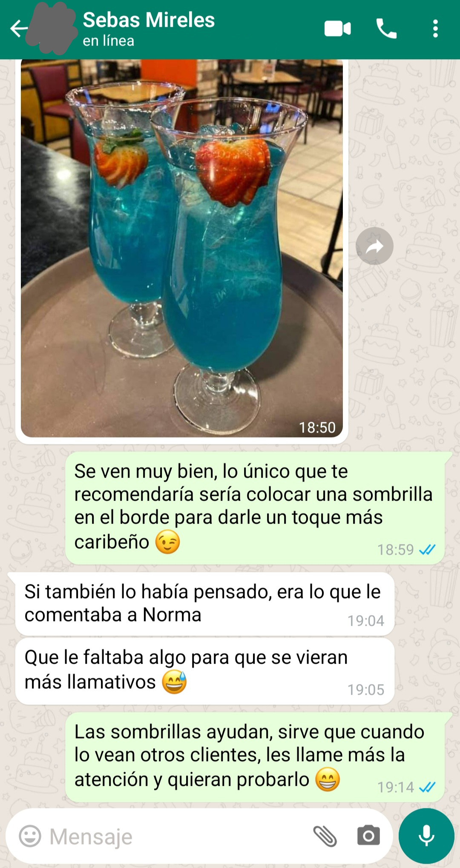
Task: Open the emoji picker in the message bar
Action: (x=30, y=836)
